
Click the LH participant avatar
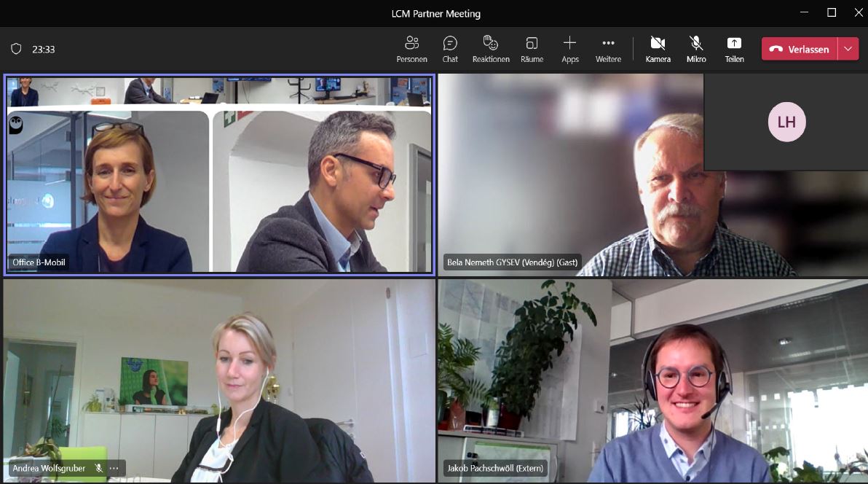[786, 122]
